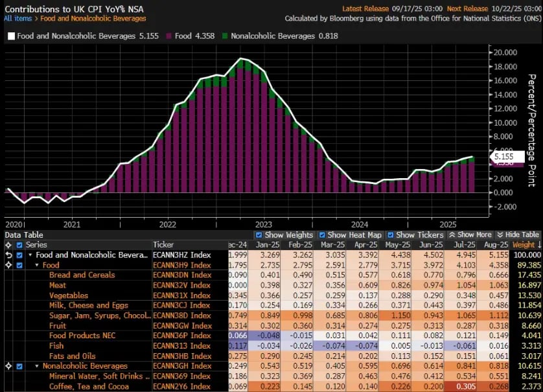Collapse the Food category triangle
This screenshot has height=392, width=543.
point(37,265)
